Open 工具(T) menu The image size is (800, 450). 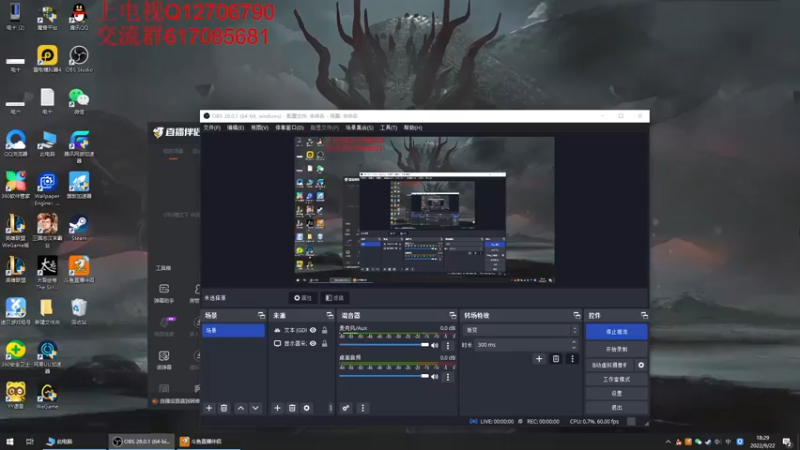point(388,128)
